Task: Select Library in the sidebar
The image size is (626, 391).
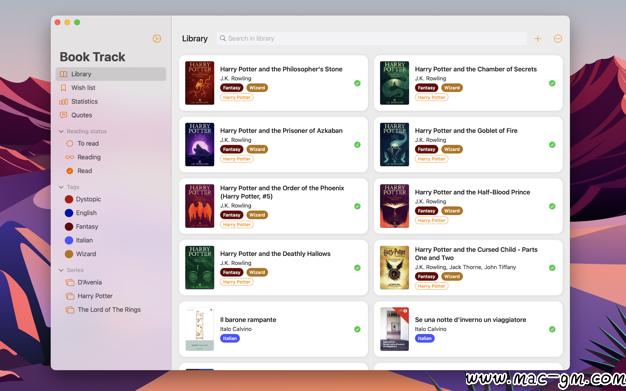Action: pyautogui.click(x=111, y=74)
